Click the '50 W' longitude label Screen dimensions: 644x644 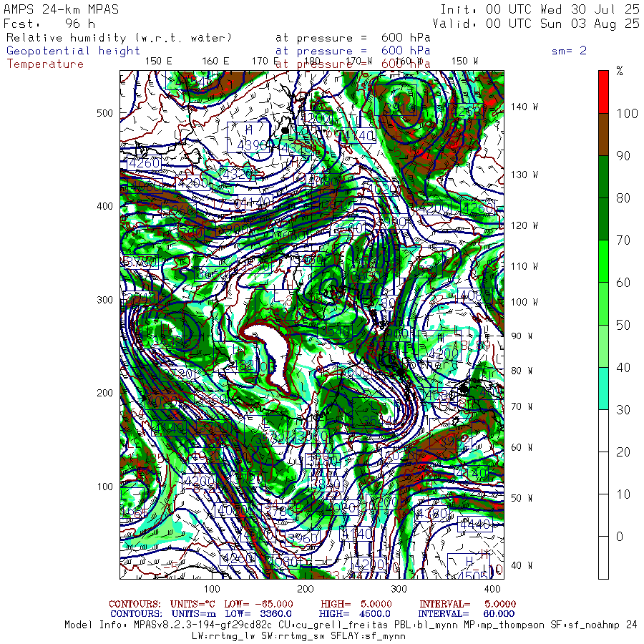(x=522, y=498)
